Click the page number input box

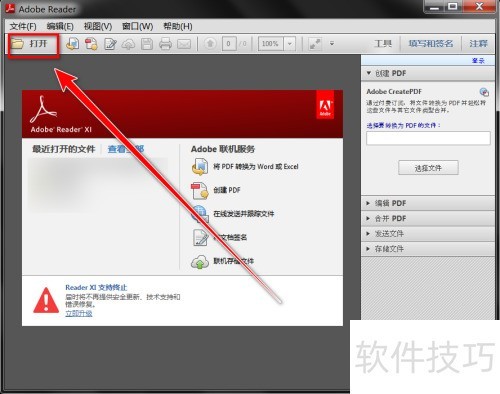click(x=229, y=44)
